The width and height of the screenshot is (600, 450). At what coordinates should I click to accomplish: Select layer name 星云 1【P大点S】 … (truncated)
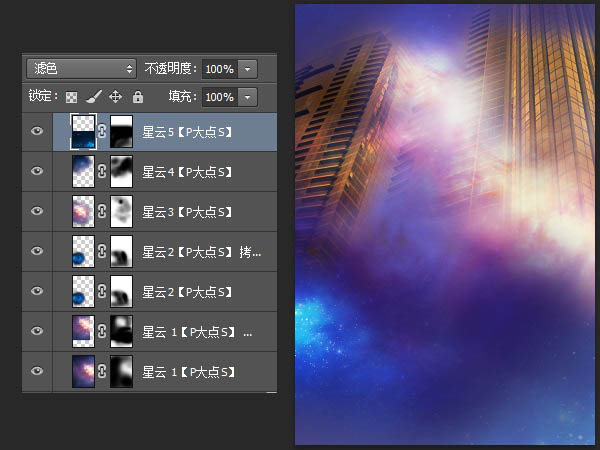[x=197, y=332]
